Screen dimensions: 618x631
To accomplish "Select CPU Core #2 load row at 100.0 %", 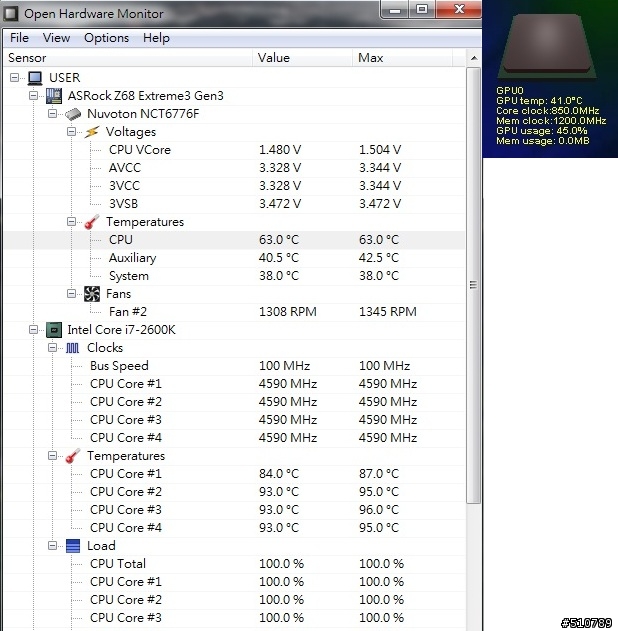I will tap(235, 600).
